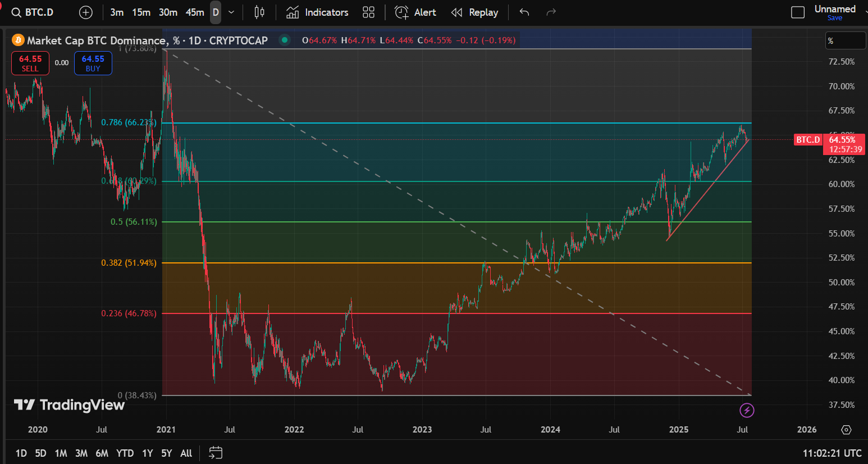The width and height of the screenshot is (868, 464).
Task: Open the layout templates grid icon
Action: (x=368, y=12)
